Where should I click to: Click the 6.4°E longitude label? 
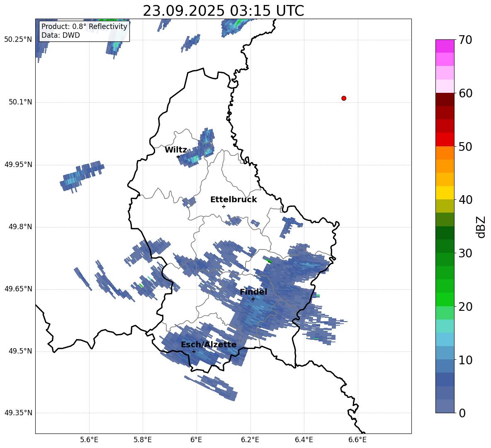tap(304, 440)
